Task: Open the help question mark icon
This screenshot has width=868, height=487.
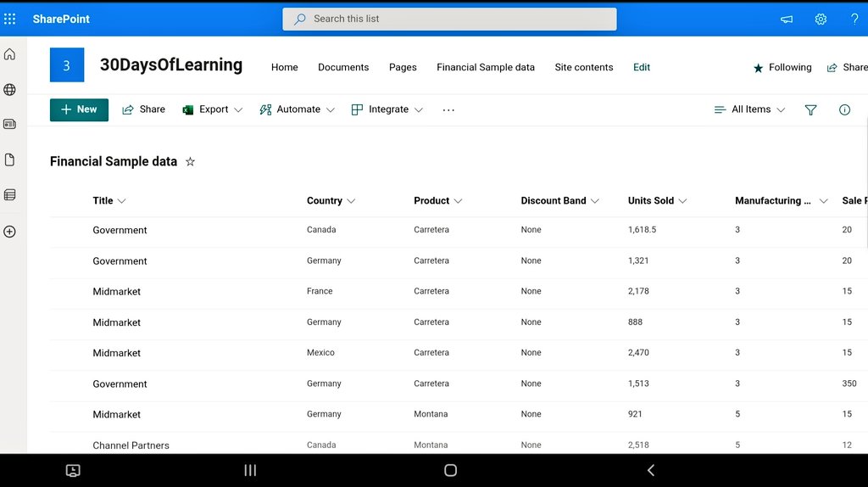Action: coord(854,19)
